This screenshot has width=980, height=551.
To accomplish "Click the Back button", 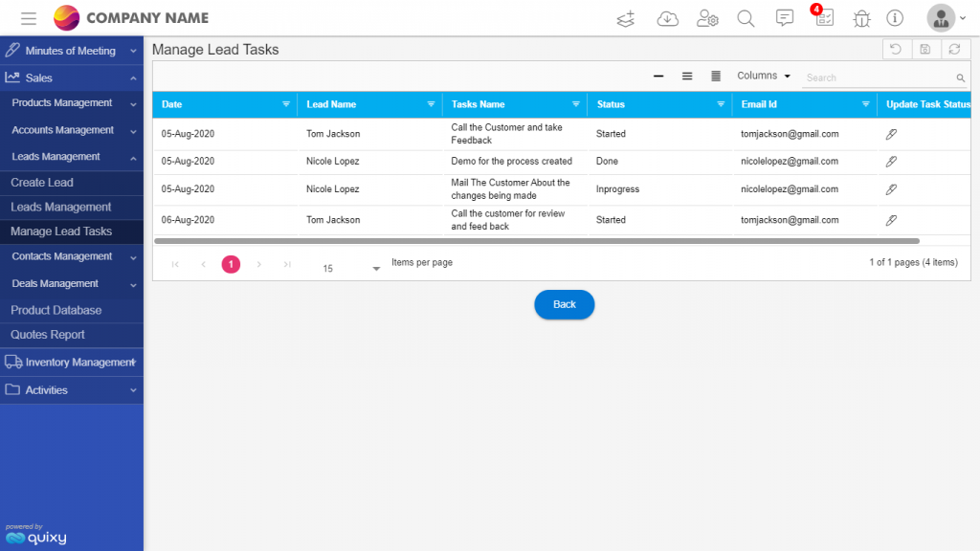I will click(565, 304).
